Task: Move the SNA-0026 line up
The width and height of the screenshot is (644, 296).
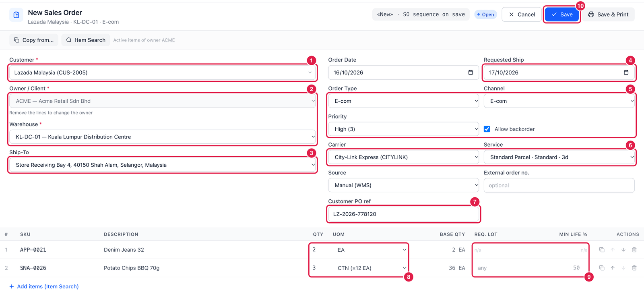Action: point(613,268)
